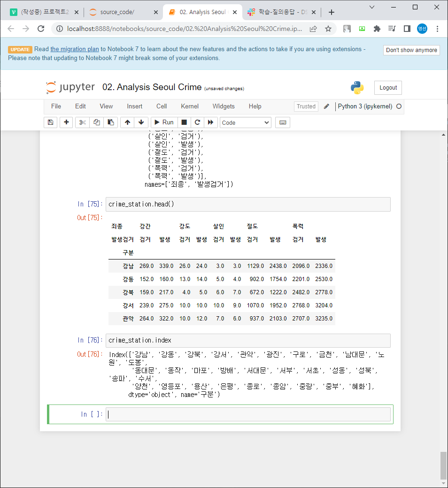This screenshot has height=488, width=448.
Task: Open the Insert menu
Action: 135,107
